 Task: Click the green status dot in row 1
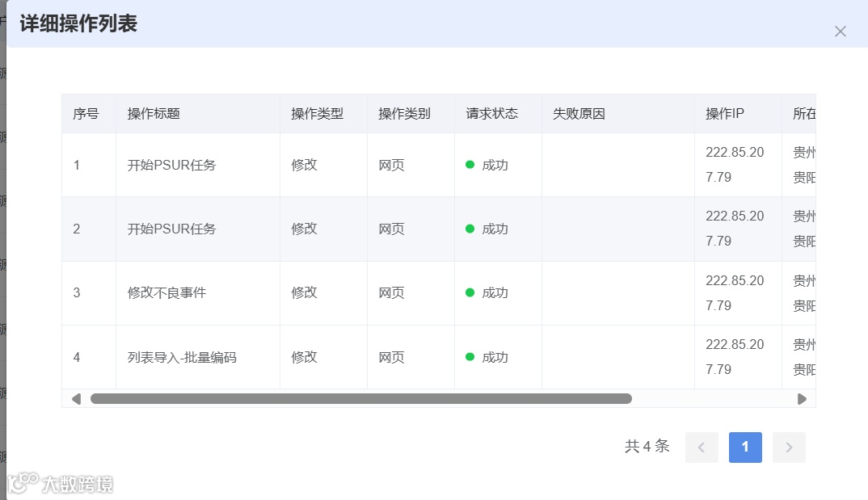[x=470, y=165]
